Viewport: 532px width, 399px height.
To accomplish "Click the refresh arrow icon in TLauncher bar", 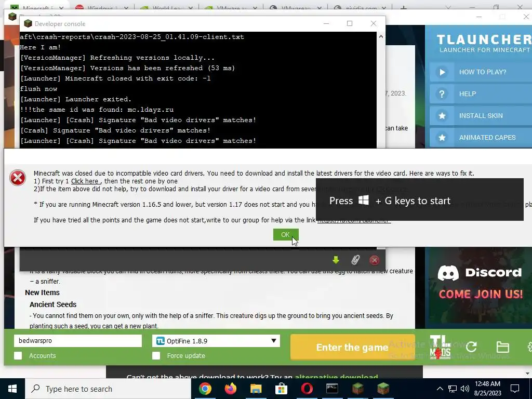I will pos(471,347).
